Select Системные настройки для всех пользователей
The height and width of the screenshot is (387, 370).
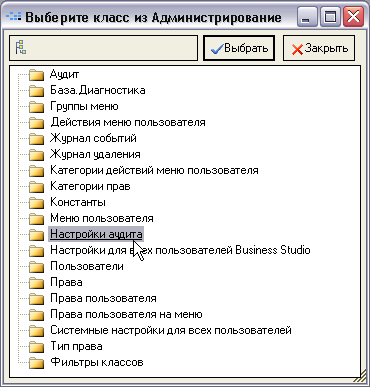(171, 330)
